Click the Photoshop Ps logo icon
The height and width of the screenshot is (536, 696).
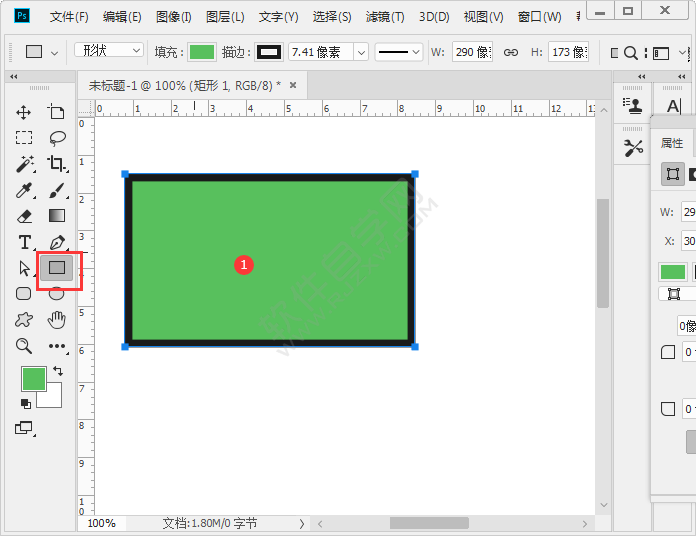[x=22, y=16]
